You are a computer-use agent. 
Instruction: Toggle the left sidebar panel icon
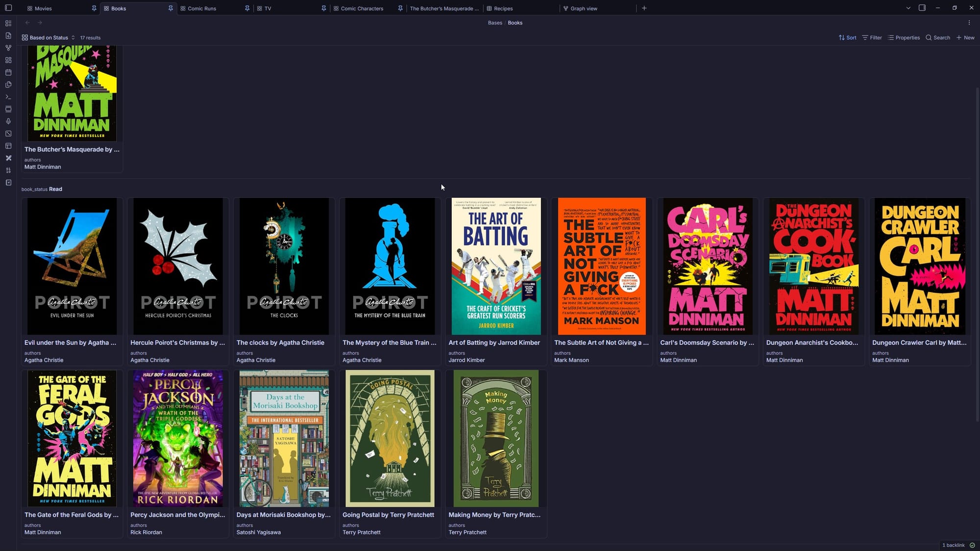8,8
